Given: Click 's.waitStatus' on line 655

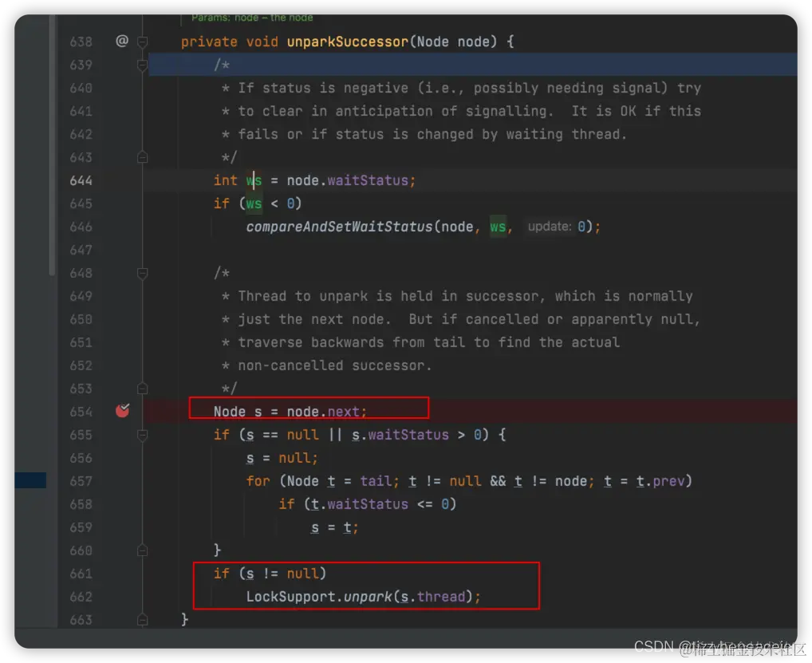Looking at the screenshot, I should [x=400, y=435].
